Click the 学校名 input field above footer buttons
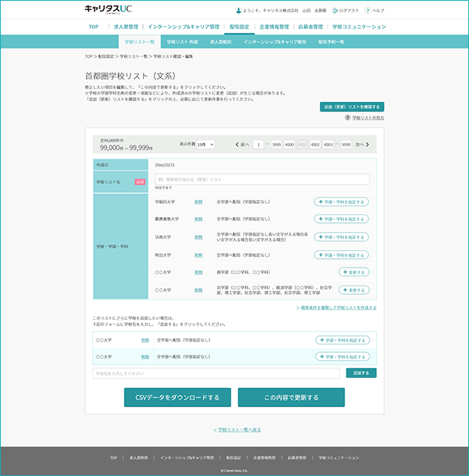 click(x=216, y=373)
